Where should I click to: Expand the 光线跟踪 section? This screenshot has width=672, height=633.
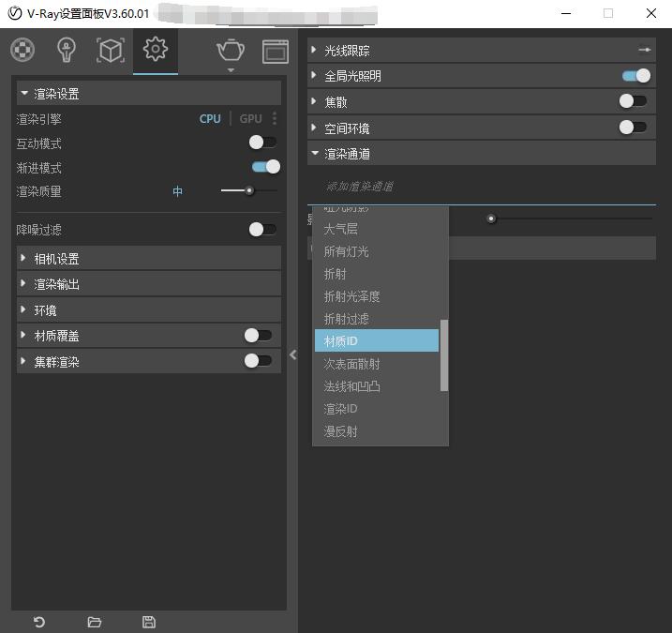[x=347, y=51]
